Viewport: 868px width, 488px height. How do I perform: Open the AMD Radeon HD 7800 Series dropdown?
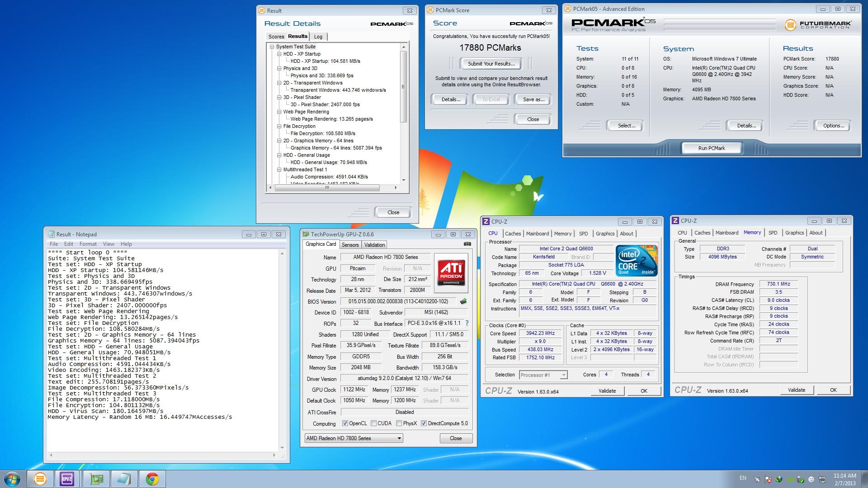[x=354, y=438]
